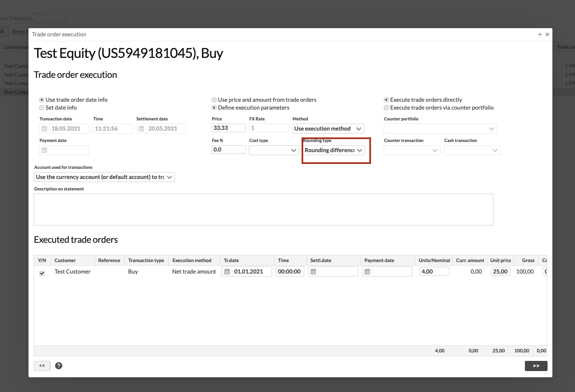Edit Units/Nominal field showing 4,00
The width and height of the screenshot is (575, 392).
click(435, 272)
